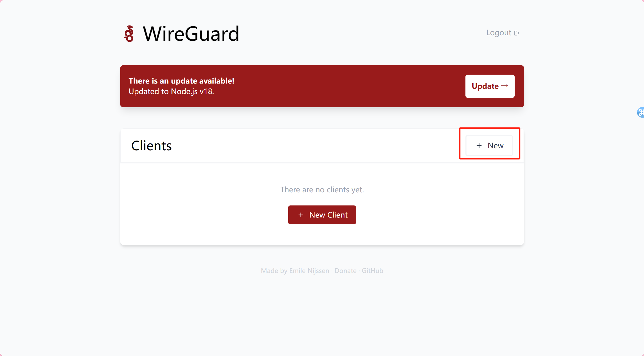Click the right-arrow icon inside the Update button
This screenshot has height=356, width=644.
505,86
